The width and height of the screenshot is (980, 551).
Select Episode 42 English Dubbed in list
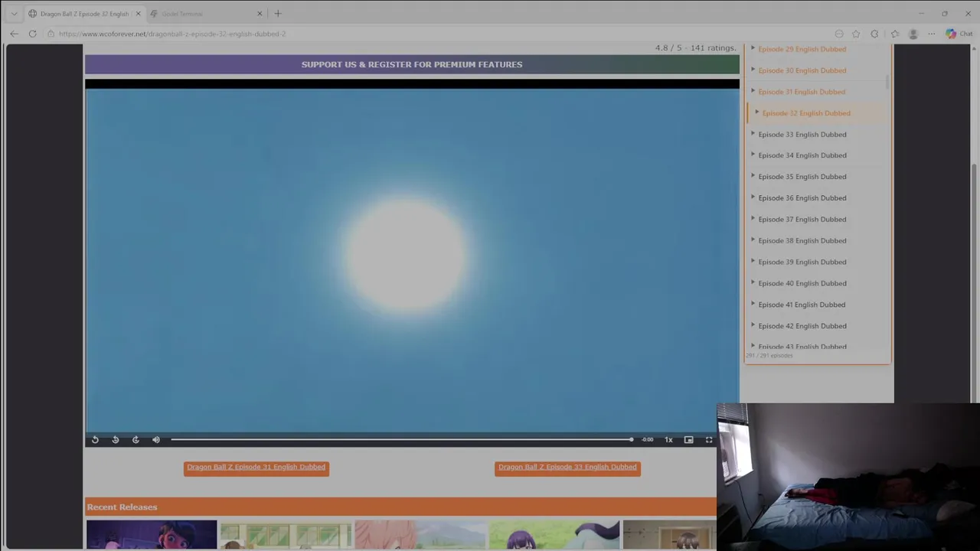point(802,326)
